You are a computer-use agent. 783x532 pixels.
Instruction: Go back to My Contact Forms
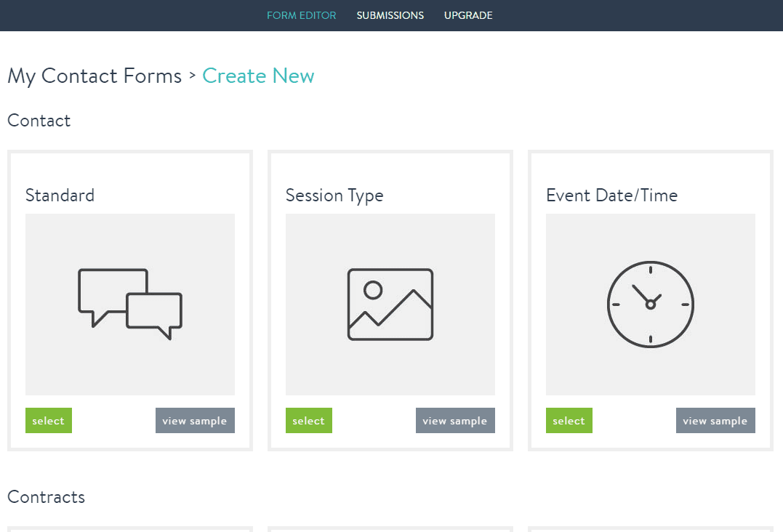pyautogui.click(x=94, y=75)
